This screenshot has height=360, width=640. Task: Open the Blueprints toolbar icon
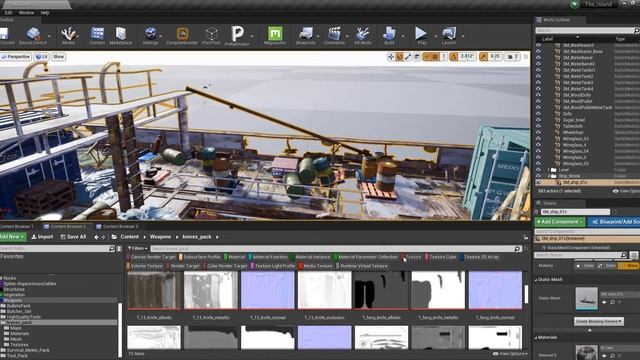pos(306,36)
